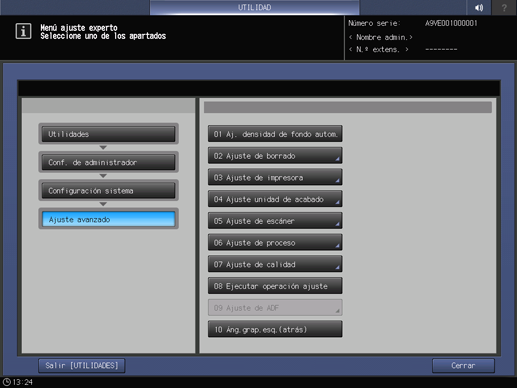Open 01 Aj. densidad de fondo autom.
Image resolution: width=517 pixels, height=388 pixels.
tap(275, 134)
